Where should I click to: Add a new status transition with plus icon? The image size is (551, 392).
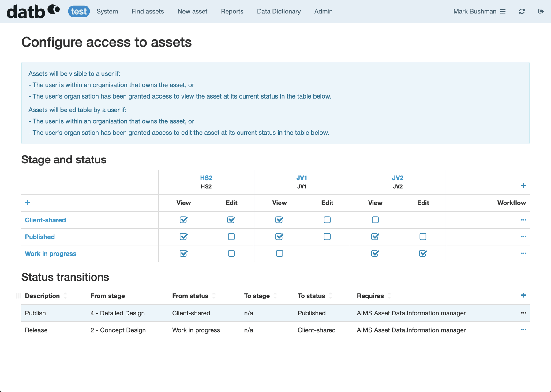click(x=523, y=295)
